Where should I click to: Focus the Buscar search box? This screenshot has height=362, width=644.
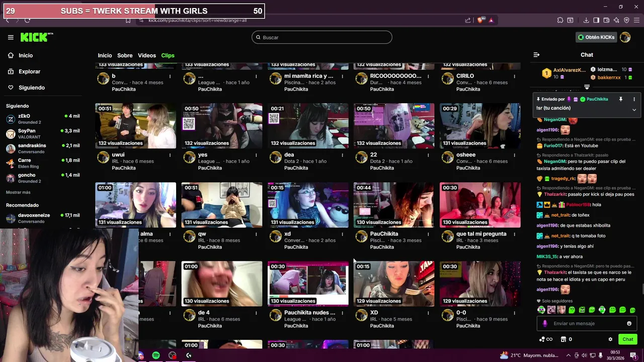tap(322, 37)
